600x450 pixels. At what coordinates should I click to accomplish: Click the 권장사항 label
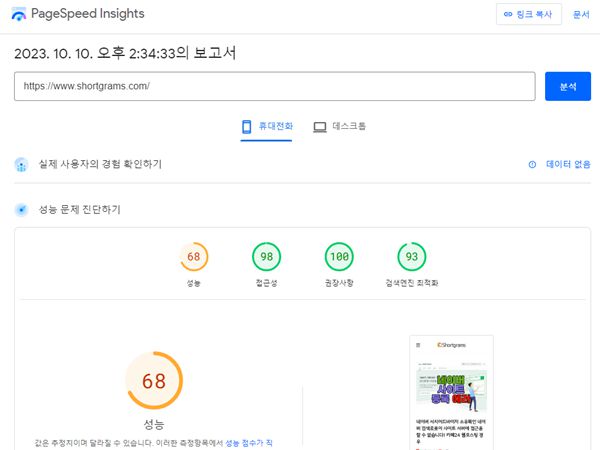click(339, 283)
